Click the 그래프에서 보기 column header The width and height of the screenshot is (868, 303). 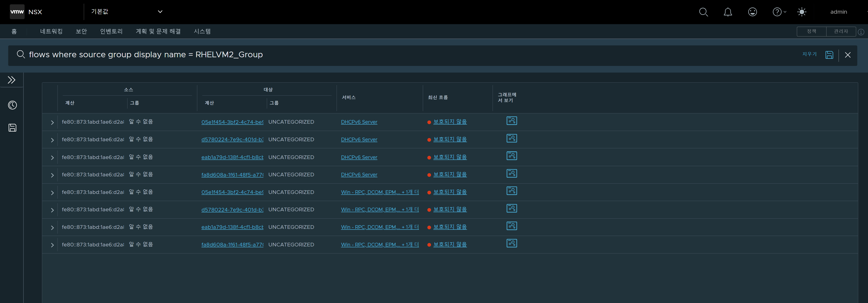[507, 97]
